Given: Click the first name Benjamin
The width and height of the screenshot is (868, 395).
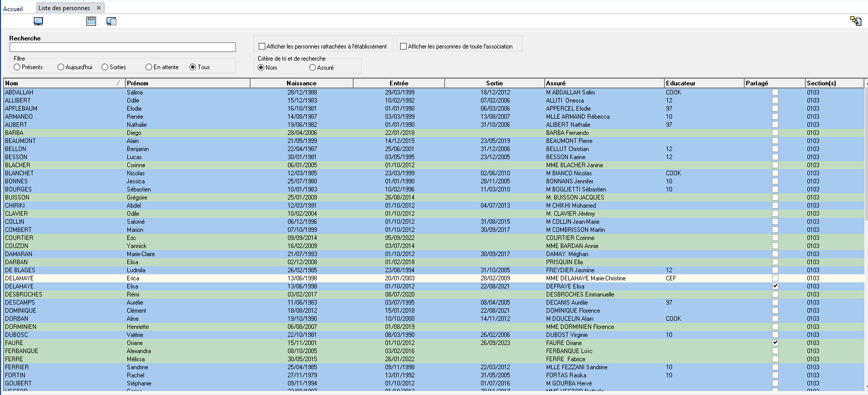Looking at the screenshot, I should (x=138, y=149).
